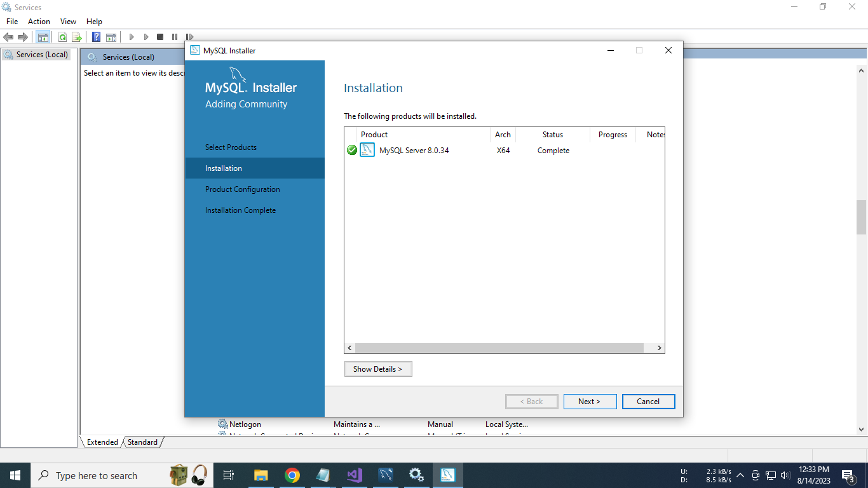Viewport: 868px width, 488px height.
Task: Click Next button in MySQL Installer
Action: click(x=590, y=401)
